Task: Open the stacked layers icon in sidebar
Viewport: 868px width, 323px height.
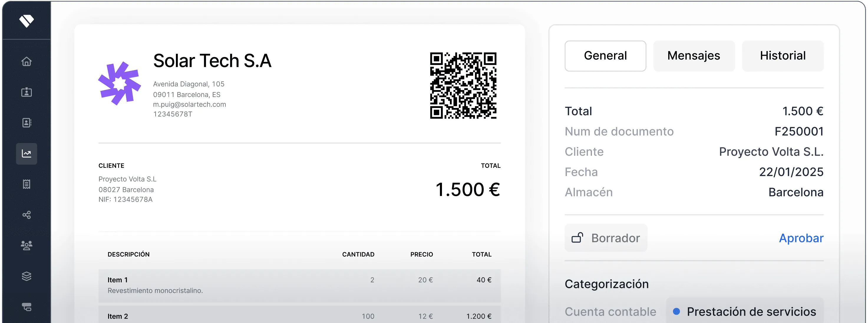Action: 27,276
